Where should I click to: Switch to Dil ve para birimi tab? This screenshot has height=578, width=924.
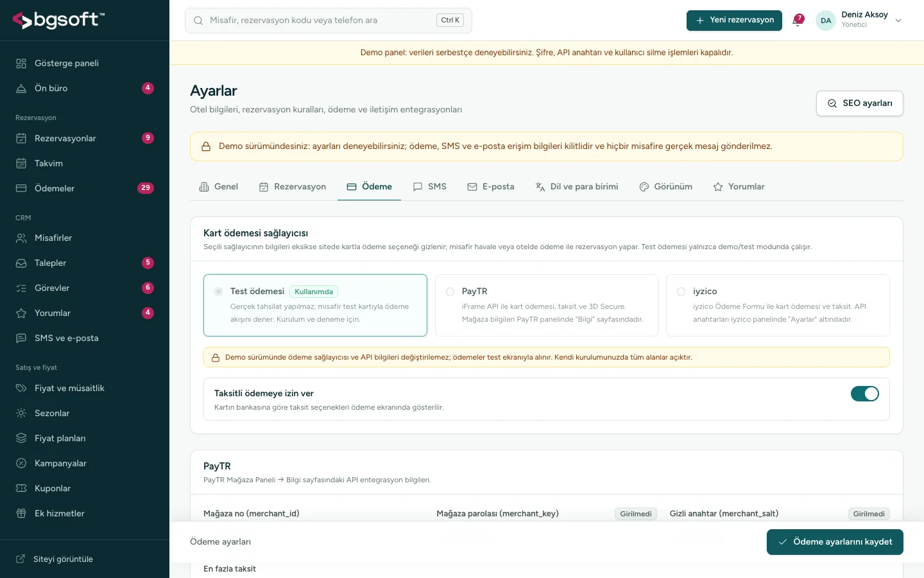577,187
